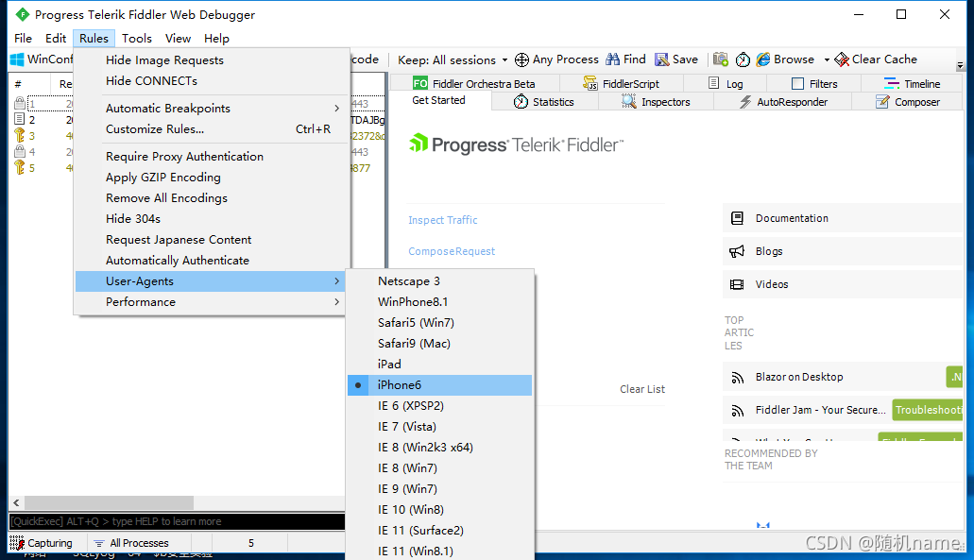Select Safari5 (Win7) user agent
Viewport: 974px width, 560px height.
click(440, 323)
